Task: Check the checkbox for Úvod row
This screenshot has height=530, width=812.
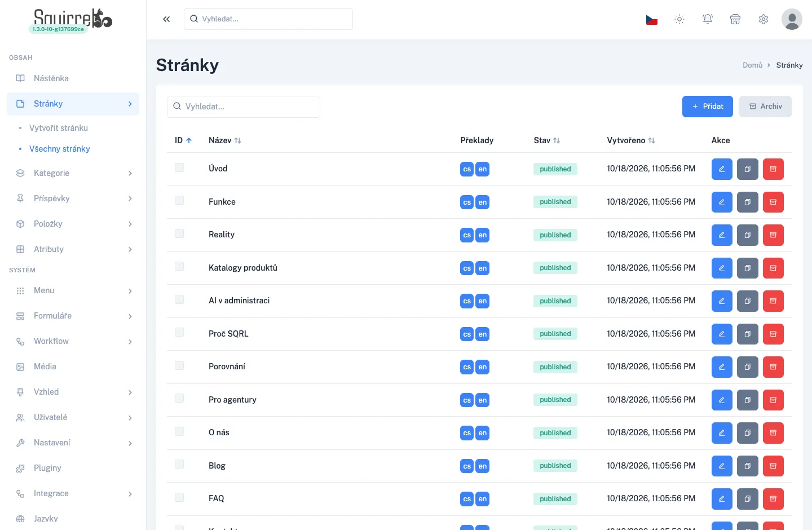Action: tap(179, 167)
